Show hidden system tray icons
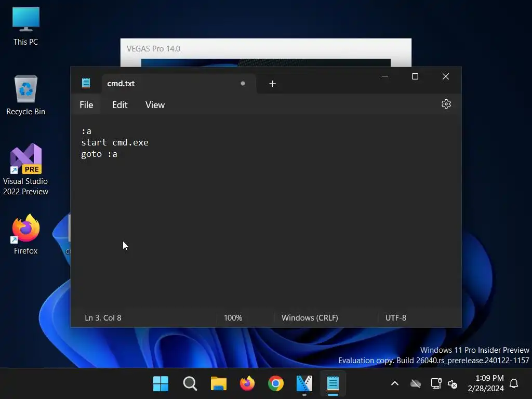532x399 pixels. pyautogui.click(x=395, y=384)
